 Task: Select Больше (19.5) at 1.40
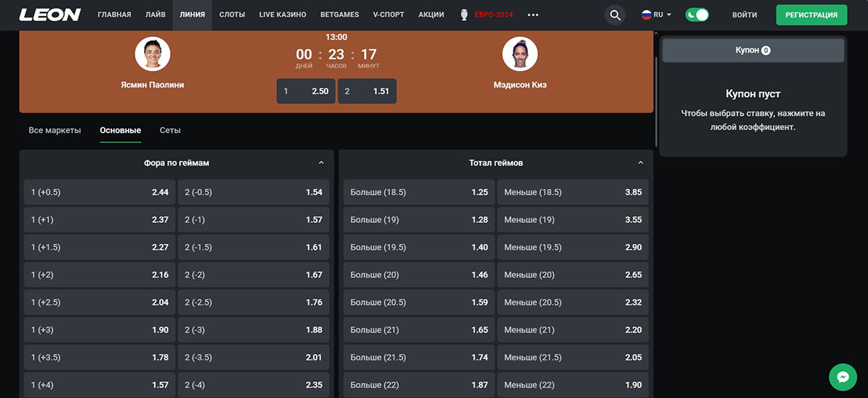tap(420, 247)
